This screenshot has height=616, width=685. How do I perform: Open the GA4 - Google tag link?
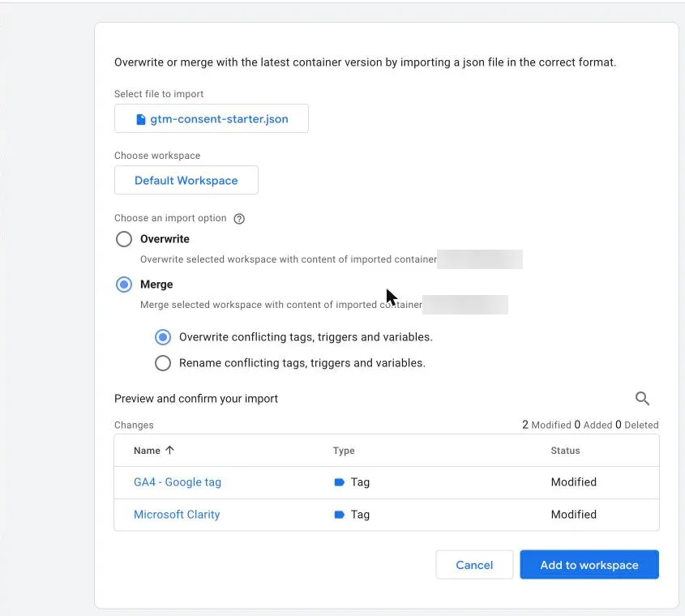coord(178,482)
